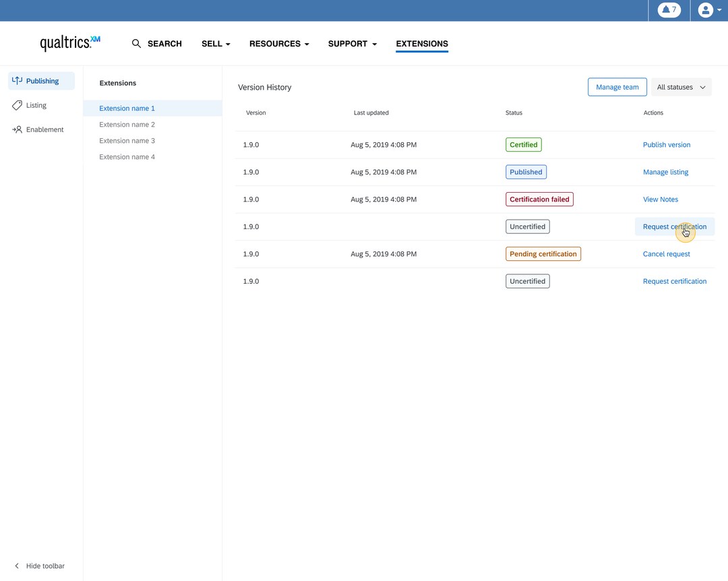Open the EXTENSIONS tab
This screenshot has height=581, width=728.
pyautogui.click(x=422, y=44)
